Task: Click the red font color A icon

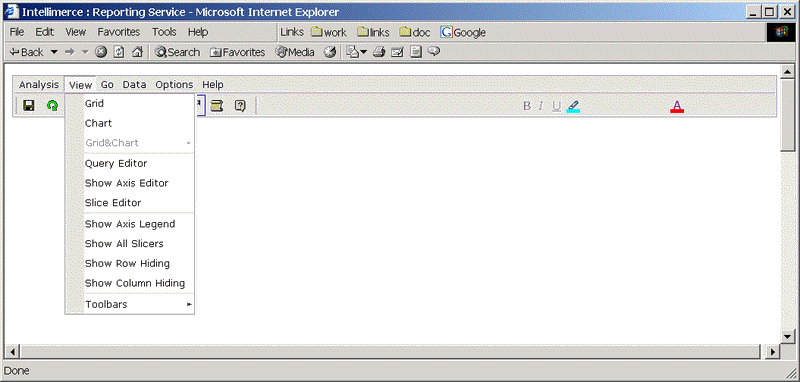Action: 677,106
